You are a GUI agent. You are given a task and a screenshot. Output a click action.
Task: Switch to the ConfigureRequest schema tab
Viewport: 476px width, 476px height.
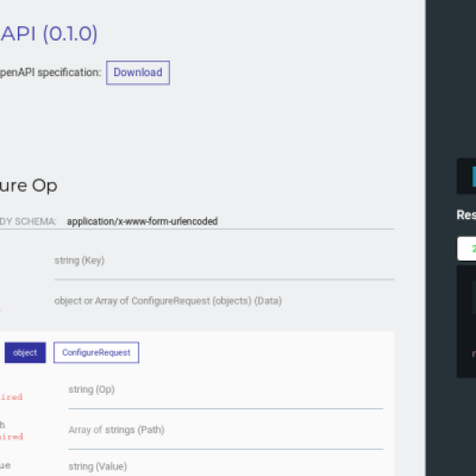tap(96, 352)
